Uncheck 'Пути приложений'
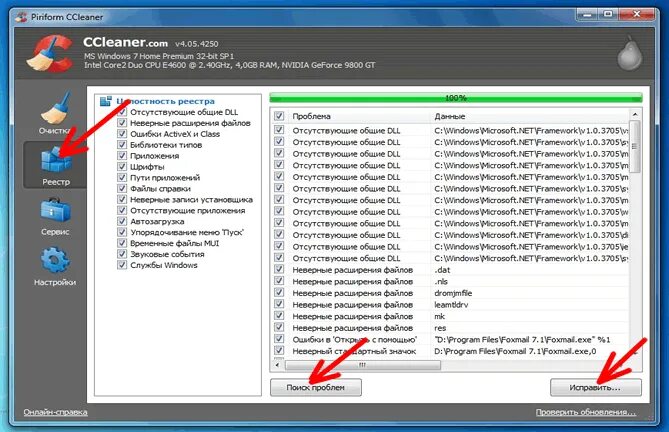This screenshot has height=432, width=669. 122,177
